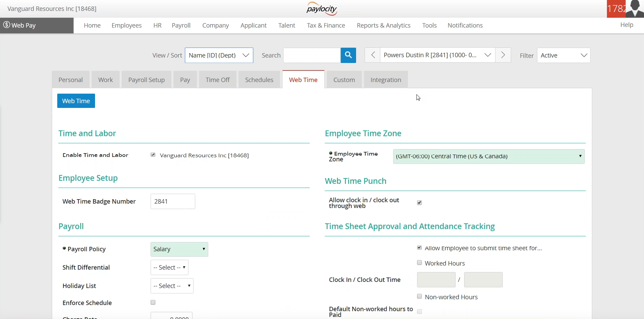Click the Paylocity logo
The height and width of the screenshot is (319, 644).
click(321, 9)
